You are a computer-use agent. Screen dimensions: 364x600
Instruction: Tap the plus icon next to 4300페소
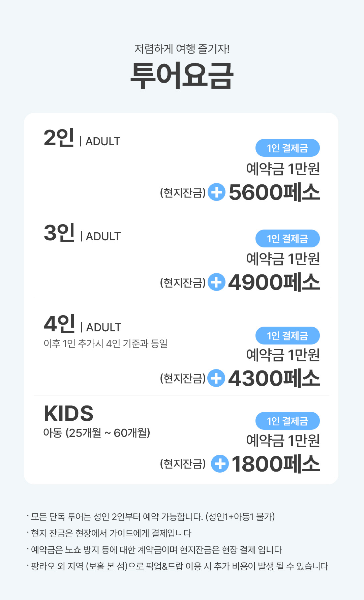(216, 378)
